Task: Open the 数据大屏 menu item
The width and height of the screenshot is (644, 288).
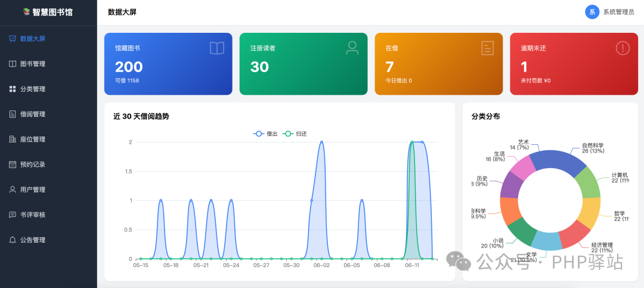Action: click(48, 39)
